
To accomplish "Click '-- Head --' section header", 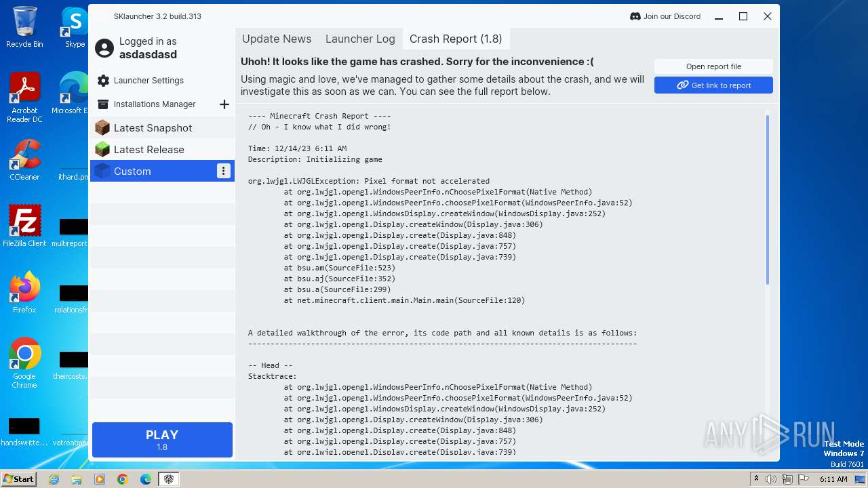I will (270, 365).
